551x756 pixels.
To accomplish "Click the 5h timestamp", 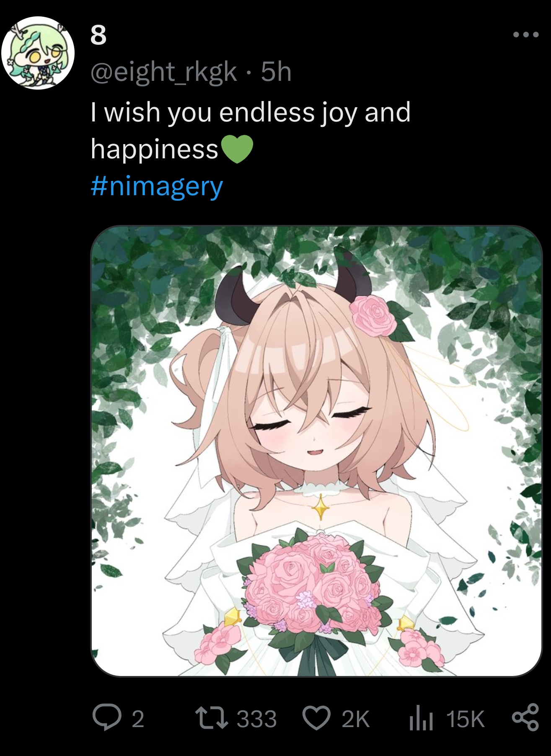I will 276,72.
